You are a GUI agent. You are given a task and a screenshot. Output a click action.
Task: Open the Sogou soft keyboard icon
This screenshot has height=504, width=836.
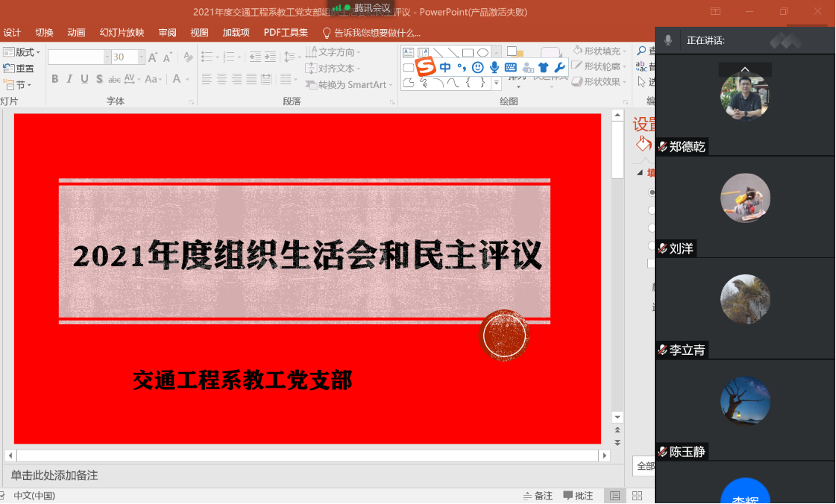pyautogui.click(x=511, y=68)
